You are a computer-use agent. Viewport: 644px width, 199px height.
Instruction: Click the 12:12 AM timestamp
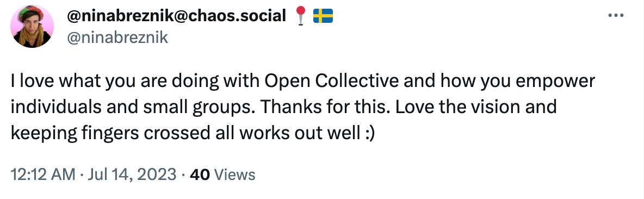point(43,175)
